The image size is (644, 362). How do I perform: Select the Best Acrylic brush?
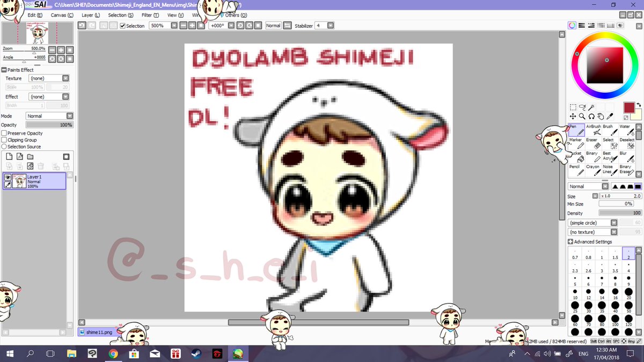(x=610, y=156)
